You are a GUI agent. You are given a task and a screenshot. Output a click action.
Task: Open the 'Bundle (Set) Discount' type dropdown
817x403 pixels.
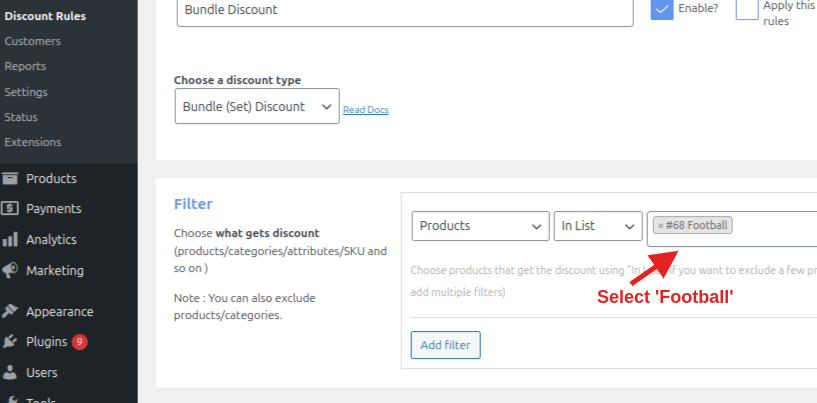pyautogui.click(x=257, y=107)
